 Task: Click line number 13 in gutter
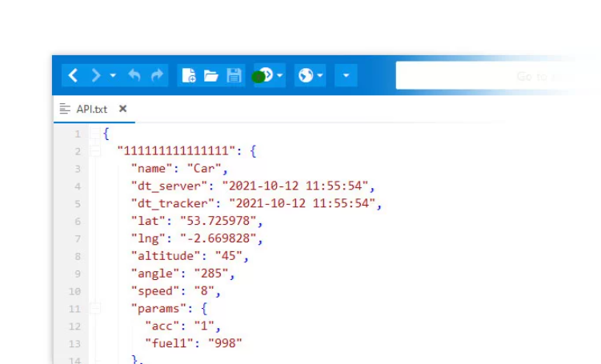click(74, 344)
